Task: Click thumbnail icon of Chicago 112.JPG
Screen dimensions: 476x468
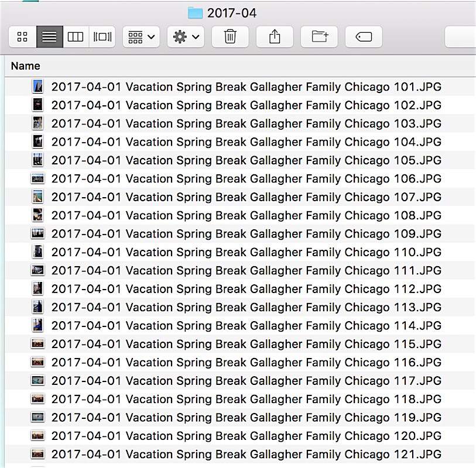Action: pos(37,288)
